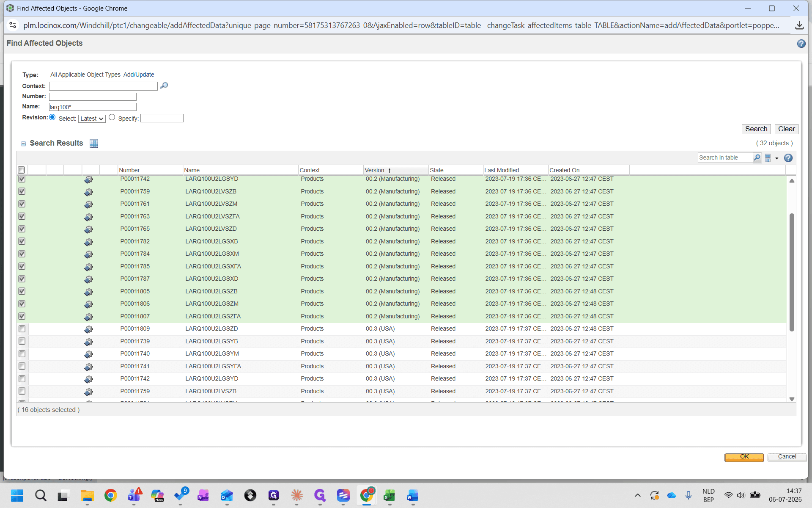Check the P00011740 LARQ100U2LGSYM row checkbox

tap(22, 354)
